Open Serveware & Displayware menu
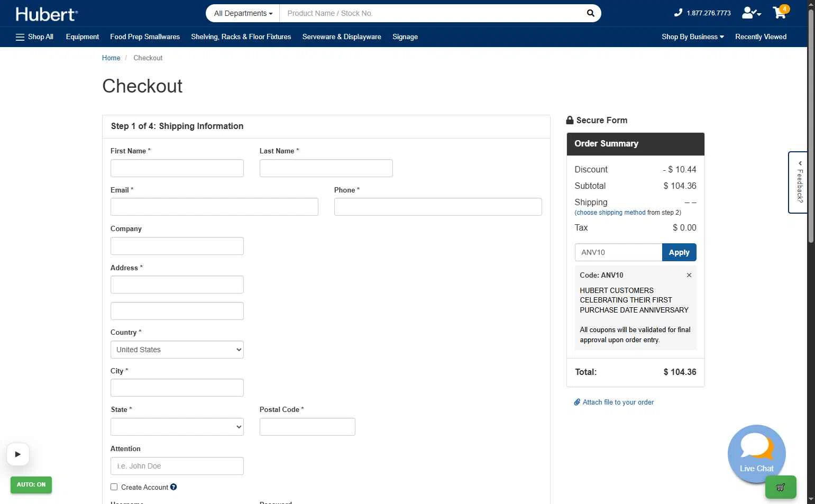This screenshot has width=815, height=504. pos(342,37)
